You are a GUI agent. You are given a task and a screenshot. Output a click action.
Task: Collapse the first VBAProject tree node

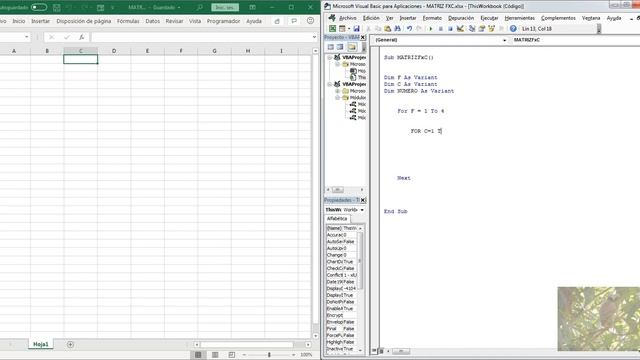[330, 58]
